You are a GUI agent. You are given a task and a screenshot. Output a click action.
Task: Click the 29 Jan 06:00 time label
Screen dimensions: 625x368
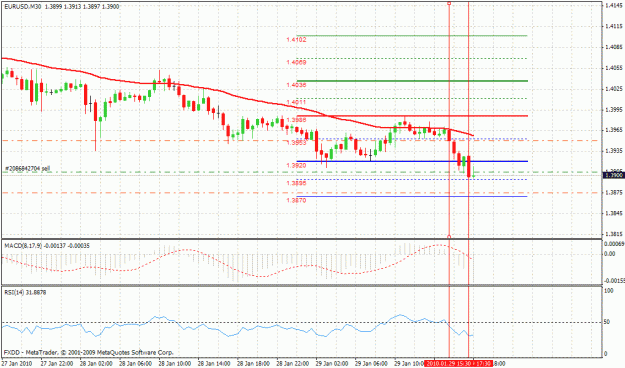(x=371, y=364)
